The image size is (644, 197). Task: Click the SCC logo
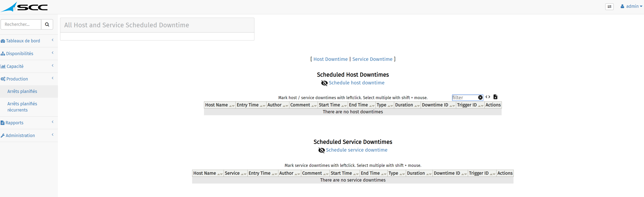pos(24,7)
